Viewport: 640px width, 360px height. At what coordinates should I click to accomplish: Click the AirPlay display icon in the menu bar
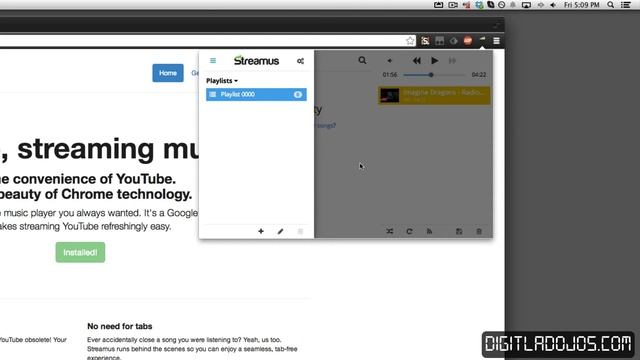coord(527,5)
